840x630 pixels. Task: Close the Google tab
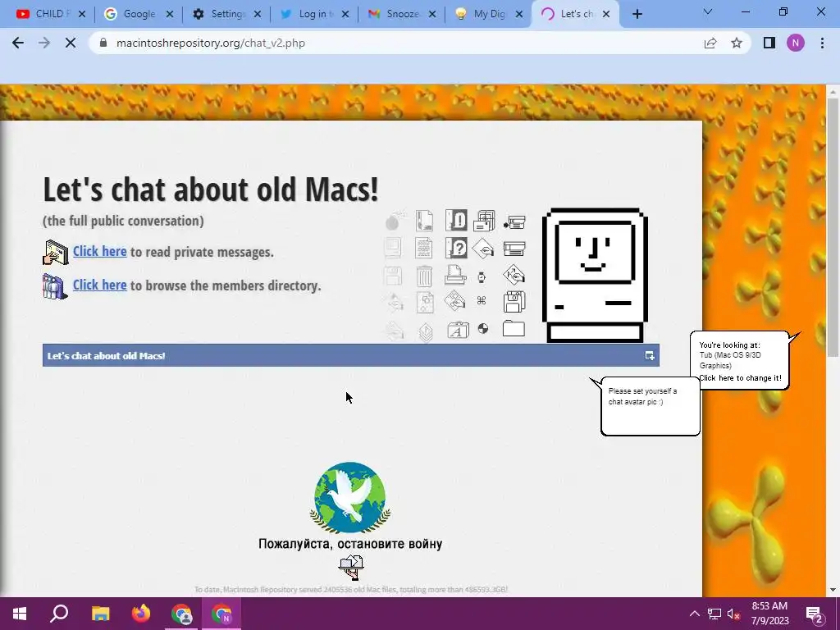coord(169,14)
